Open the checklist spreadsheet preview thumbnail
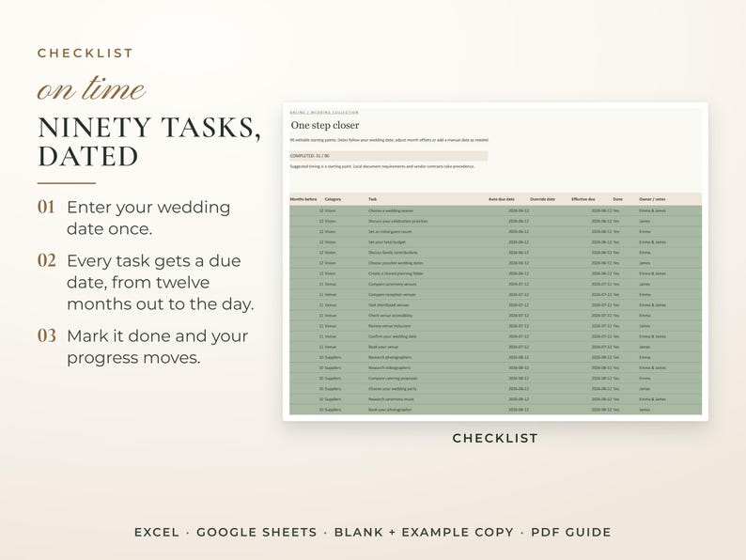Screen dimensions: 746x560 click(495, 261)
